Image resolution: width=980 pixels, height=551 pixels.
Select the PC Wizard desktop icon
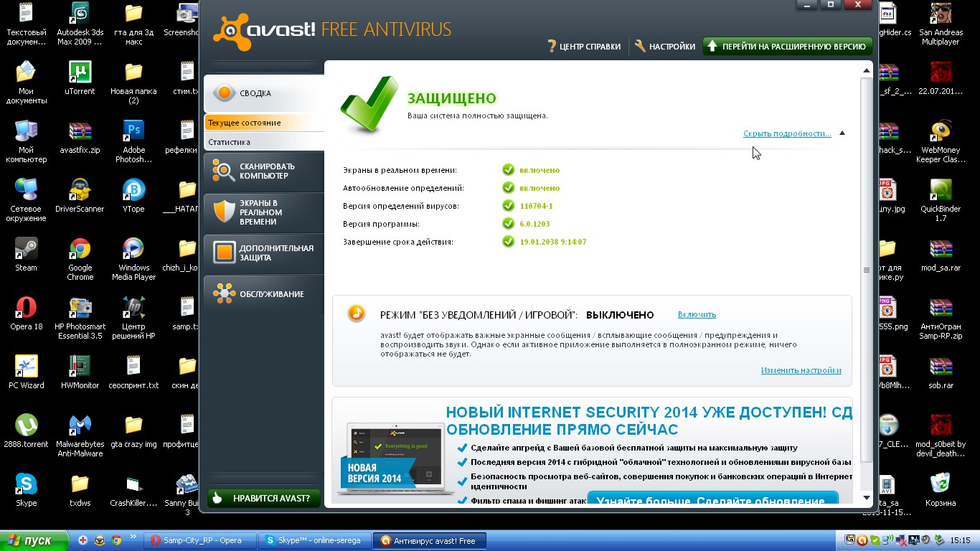(x=27, y=372)
